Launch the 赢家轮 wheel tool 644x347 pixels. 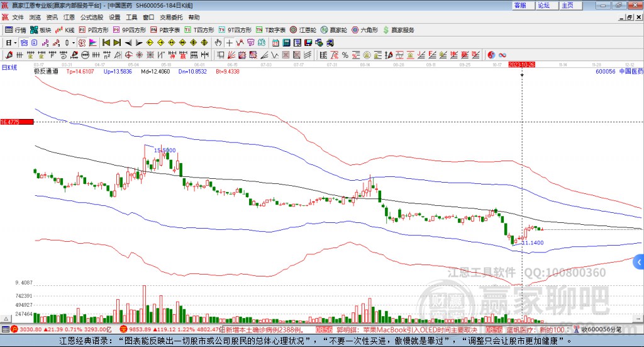coord(334,30)
